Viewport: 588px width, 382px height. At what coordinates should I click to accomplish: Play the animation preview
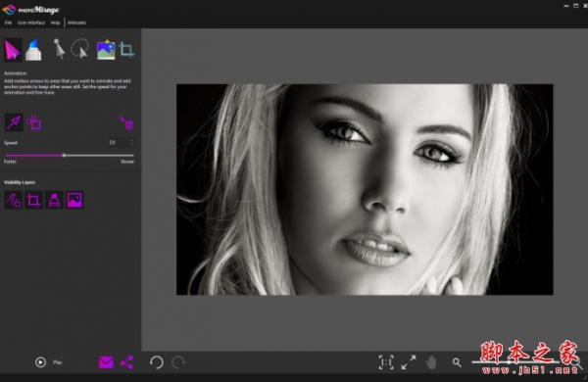(40, 362)
